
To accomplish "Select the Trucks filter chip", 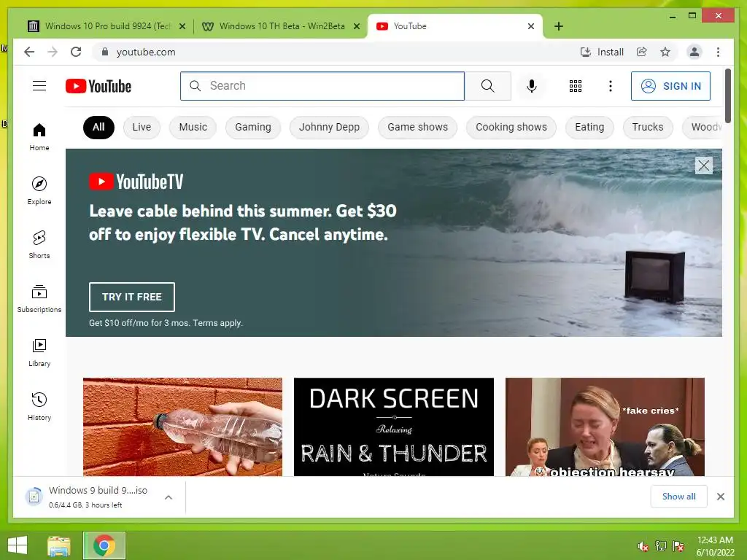I will [648, 127].
